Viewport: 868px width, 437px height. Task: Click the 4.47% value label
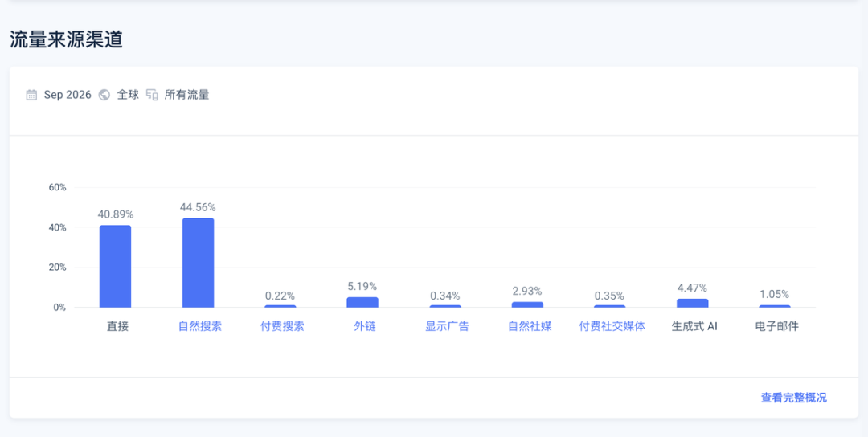[x=693, y=288]
